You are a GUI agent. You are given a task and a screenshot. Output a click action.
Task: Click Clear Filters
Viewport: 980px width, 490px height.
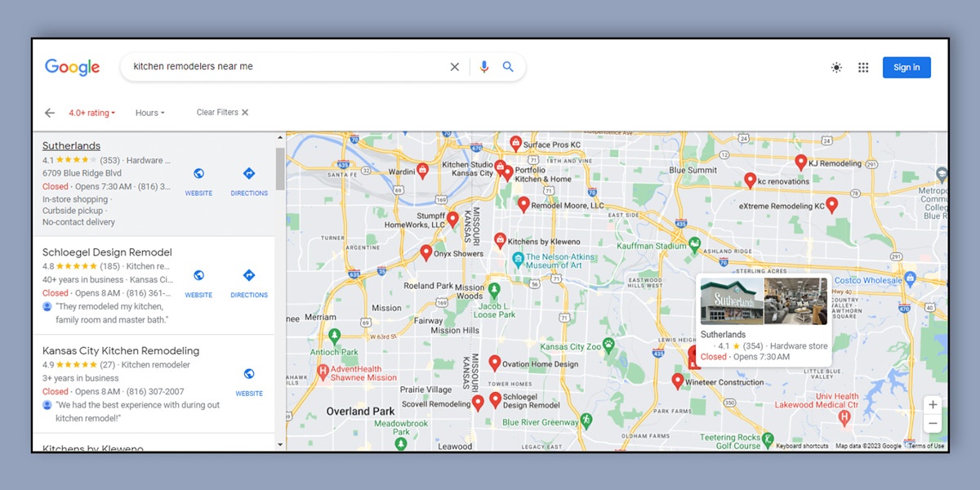click(222, 113)
